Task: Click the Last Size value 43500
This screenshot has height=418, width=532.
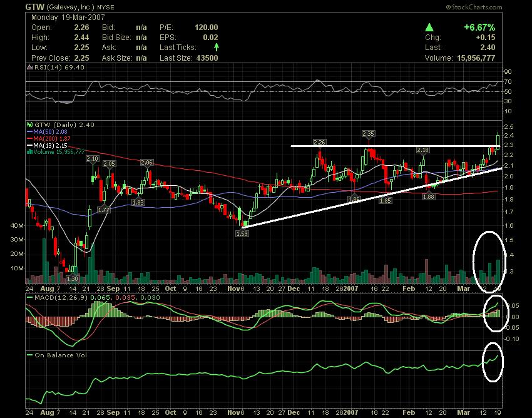Action: coord(207,58)
